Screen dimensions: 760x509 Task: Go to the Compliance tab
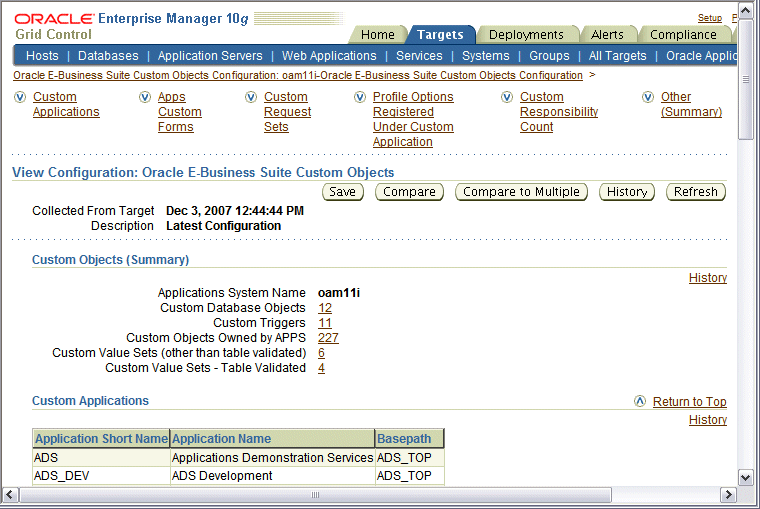(683, 35)
